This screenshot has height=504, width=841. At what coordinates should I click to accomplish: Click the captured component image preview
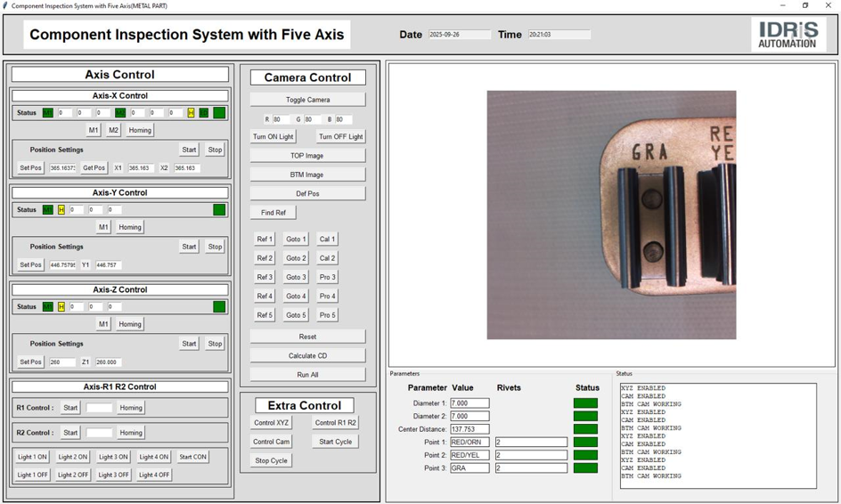tap(611, 215)
